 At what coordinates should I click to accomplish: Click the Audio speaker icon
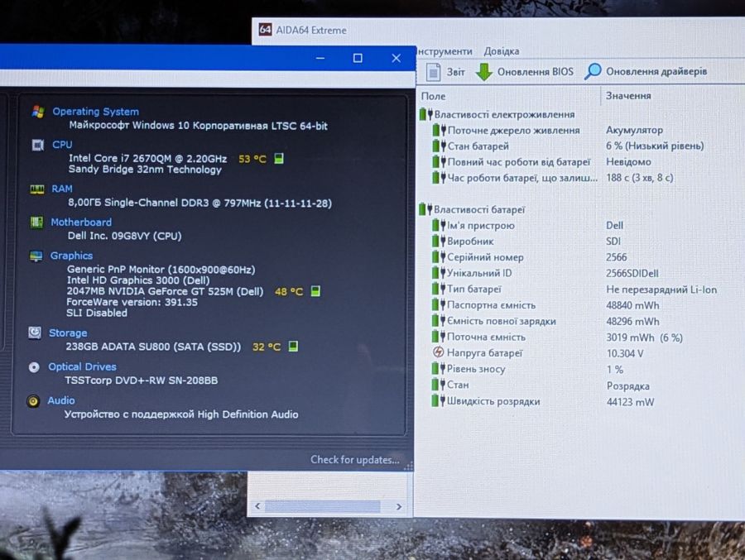pos(33,401)
